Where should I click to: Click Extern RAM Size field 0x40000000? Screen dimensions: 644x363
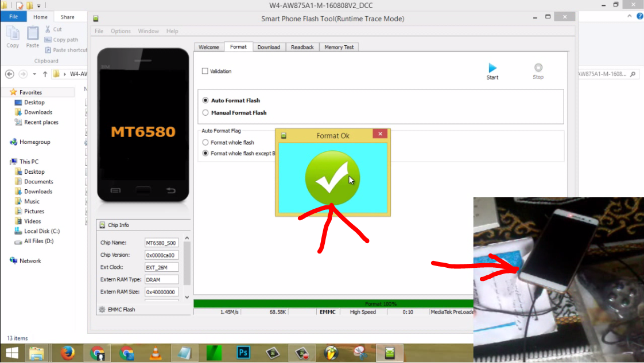pyautogui.click(x=161, y=292)
